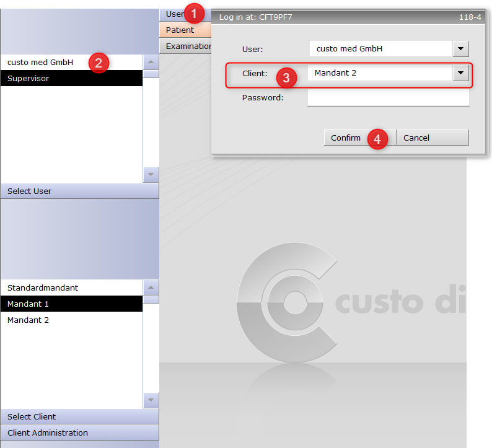Open the Patient menu tab
492x448 pixels.
point(185,30)
